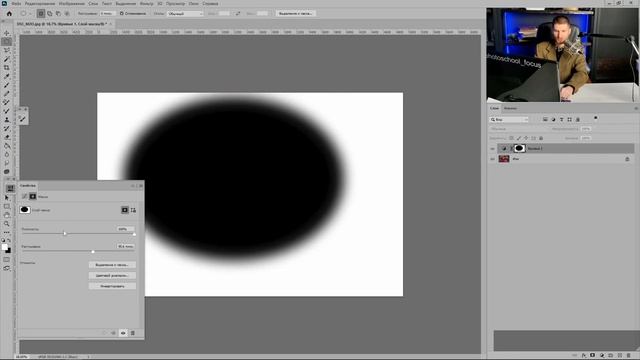Open Изображение menu
The image size is (640, 360).
(72, 3)
